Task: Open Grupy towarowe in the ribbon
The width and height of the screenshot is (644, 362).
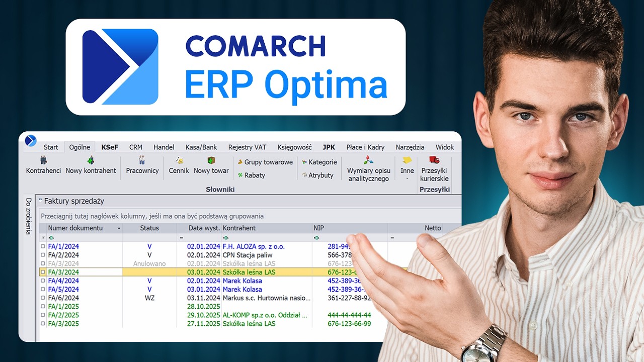Action: (x=265, y=162)
